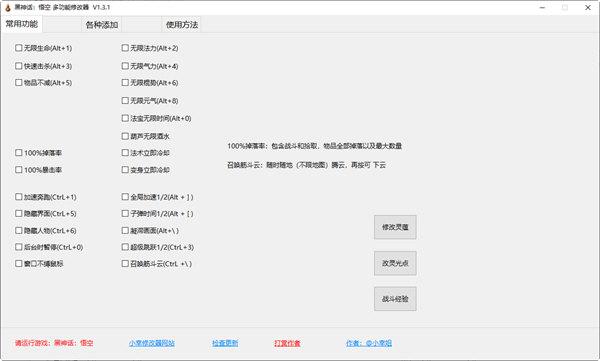Minimize the trainer window

point(542,7)
